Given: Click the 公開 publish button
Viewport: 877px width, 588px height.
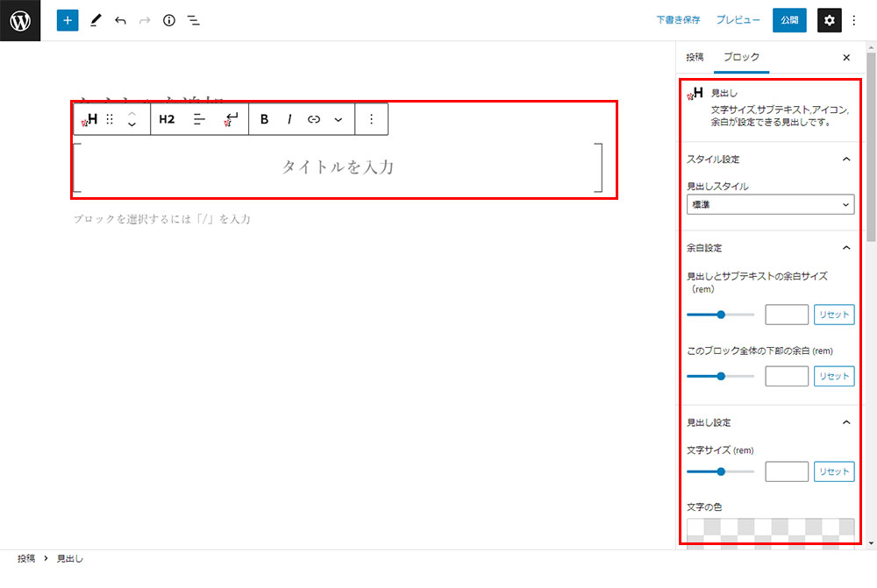Looking at the screenshot, I should 789,20.
